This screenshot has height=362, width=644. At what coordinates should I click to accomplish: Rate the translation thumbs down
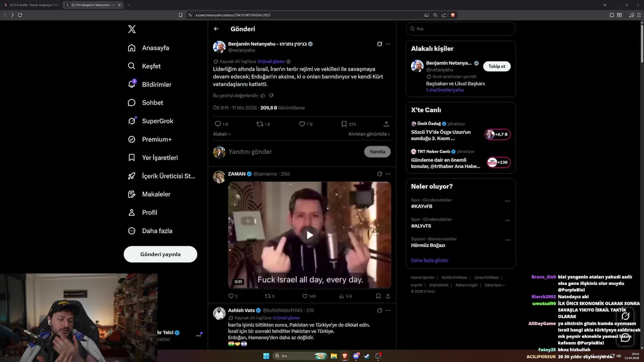pos(271,95)
